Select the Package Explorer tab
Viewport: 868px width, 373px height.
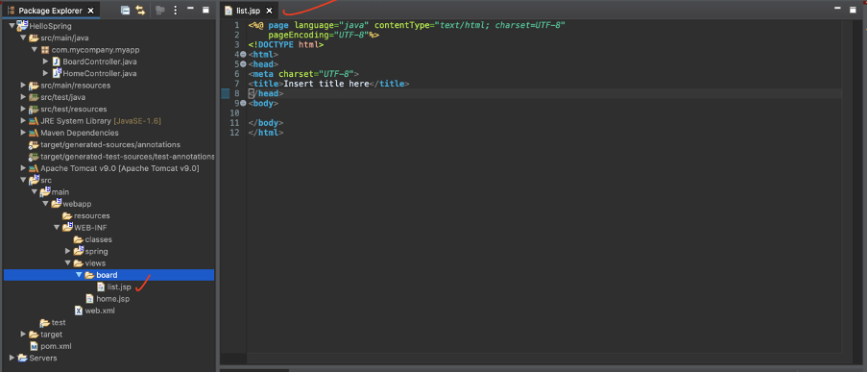(50, 11)
